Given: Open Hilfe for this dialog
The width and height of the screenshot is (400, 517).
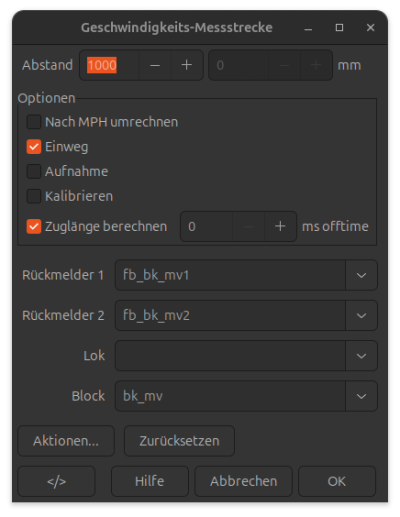Looking at the screenshot, I should click(x=150, y=481).
